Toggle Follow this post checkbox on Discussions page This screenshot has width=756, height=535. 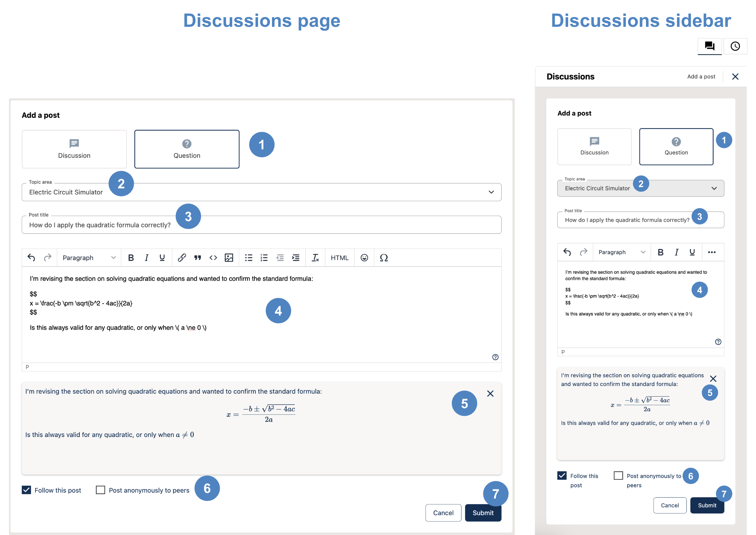point(27,490)
